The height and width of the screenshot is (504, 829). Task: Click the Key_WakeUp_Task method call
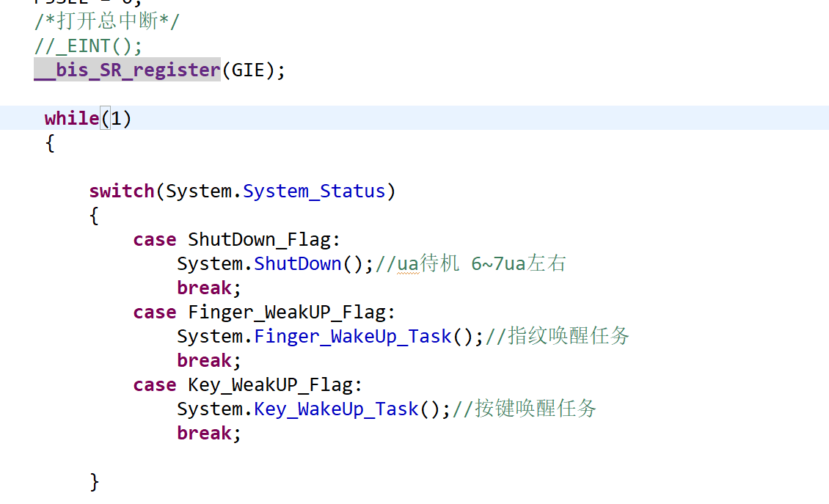pos(336,409)
